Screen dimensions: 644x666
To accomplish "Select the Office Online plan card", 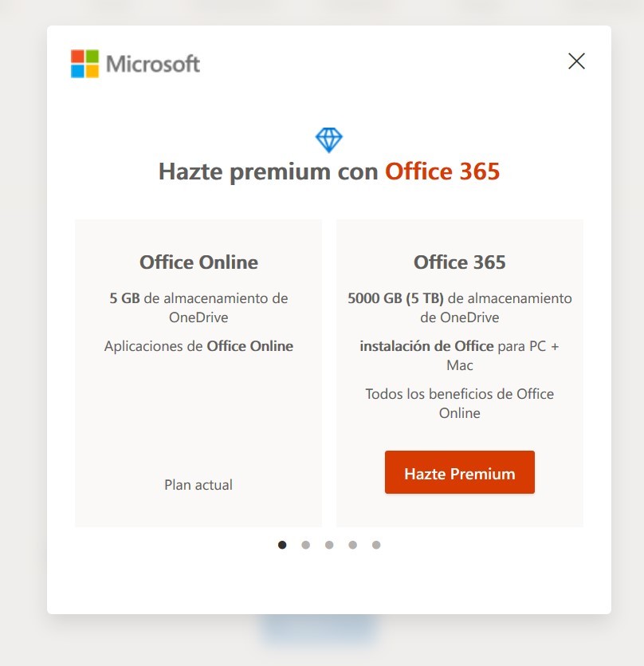I will [x=198, y=371].
